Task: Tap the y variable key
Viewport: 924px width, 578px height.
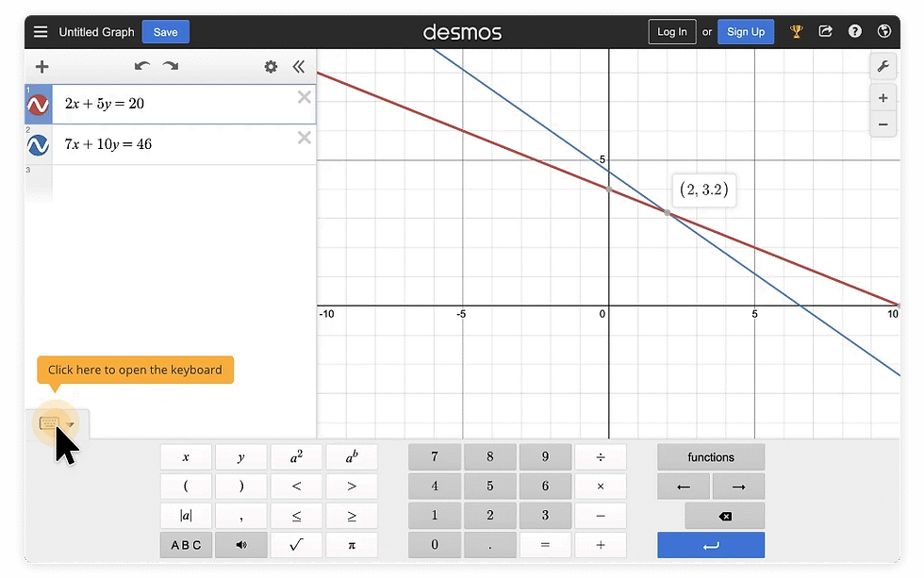Action: point(241,457)
